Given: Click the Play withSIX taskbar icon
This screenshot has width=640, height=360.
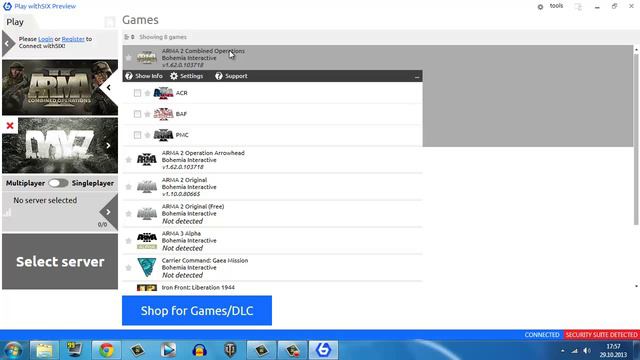Looking at the screenshot, I should [x=323, y=350].
